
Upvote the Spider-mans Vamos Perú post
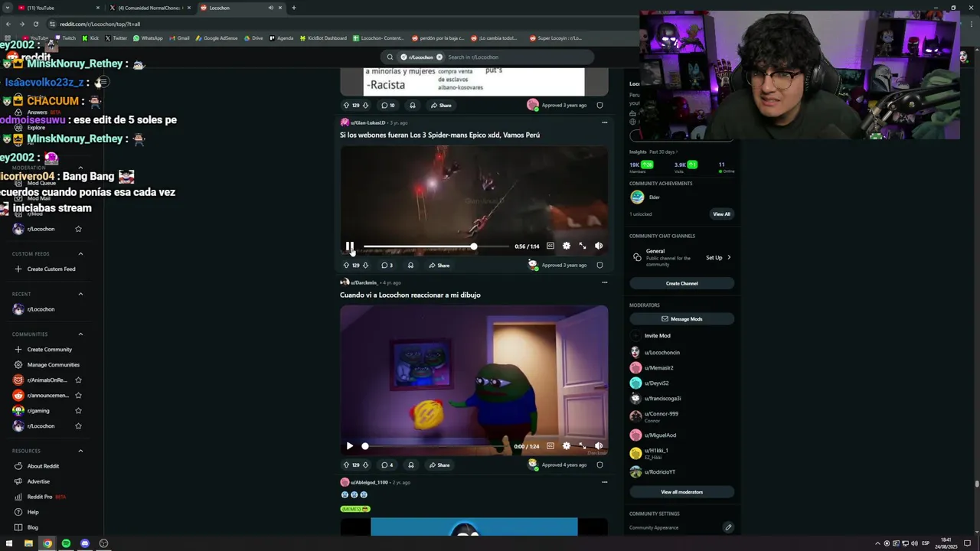pyautogui.click(x=346, y=266)
